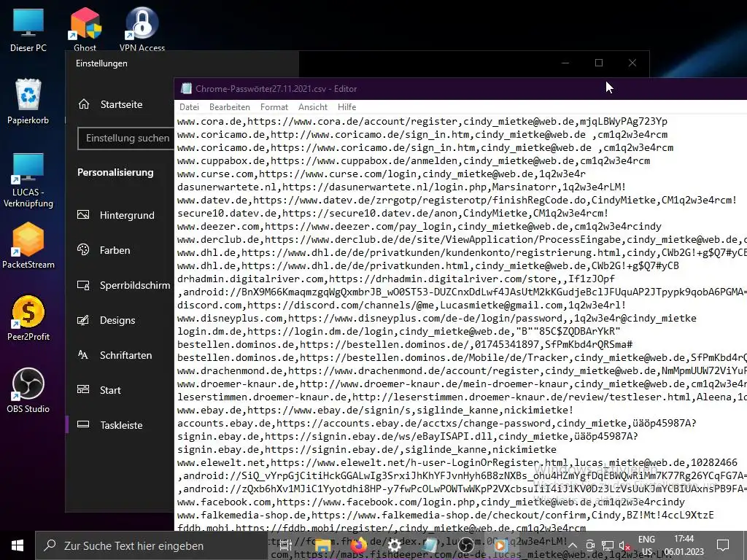Switch to Settings gear on the taskbar
This screenshot has width=747, height=560.
coord(394,545)
